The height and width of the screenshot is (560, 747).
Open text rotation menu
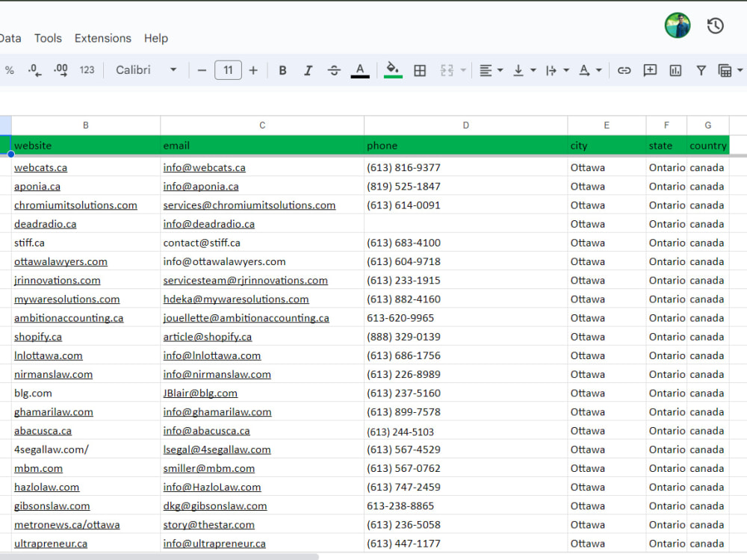click(584, 70)
